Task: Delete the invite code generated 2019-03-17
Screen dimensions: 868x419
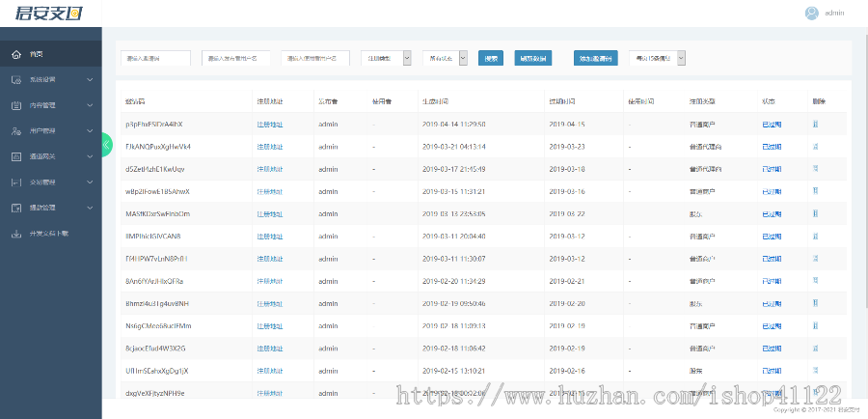Action: pos(815,169)
